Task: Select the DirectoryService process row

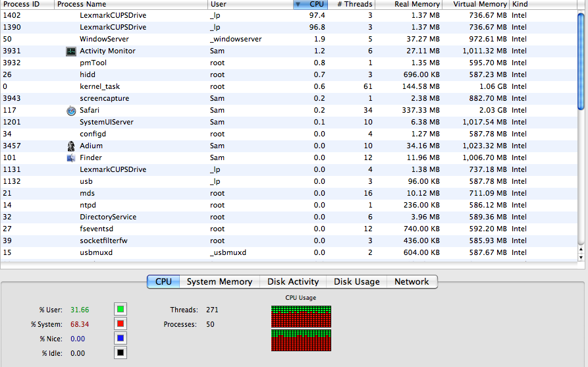Action: (289, 217)
